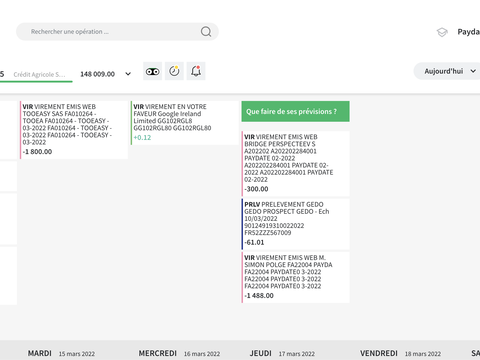This screenshot has height=360, width=480.
Task: Open the Google Ireland Limited virement card
Action: coord(185,123)
